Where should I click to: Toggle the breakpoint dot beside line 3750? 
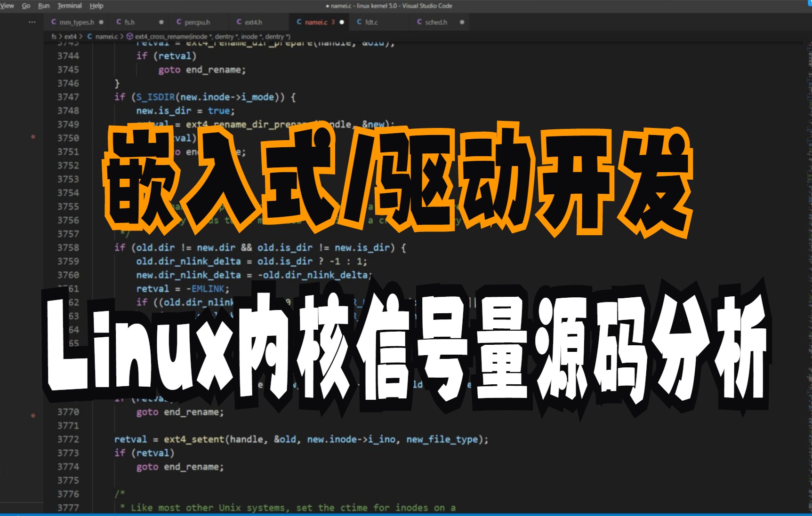point(33,138)
